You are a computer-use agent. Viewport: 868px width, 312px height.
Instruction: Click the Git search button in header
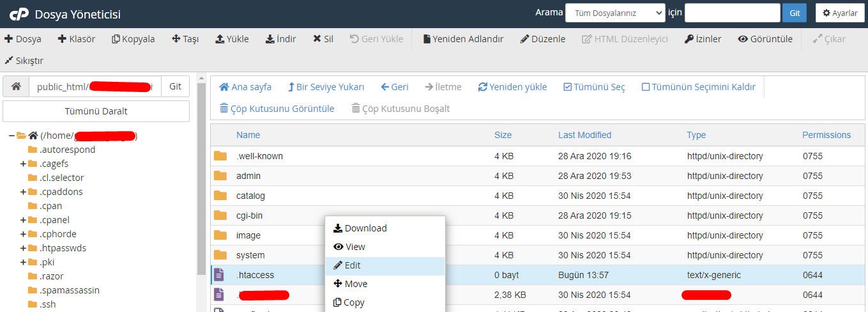(x=795, y=13)
